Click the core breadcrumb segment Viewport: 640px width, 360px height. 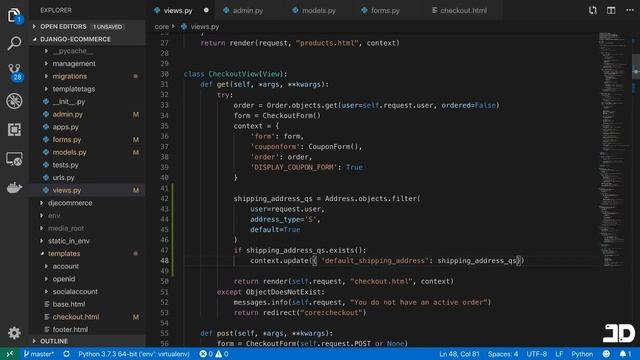pyautogui.click(x=162, y=27)
